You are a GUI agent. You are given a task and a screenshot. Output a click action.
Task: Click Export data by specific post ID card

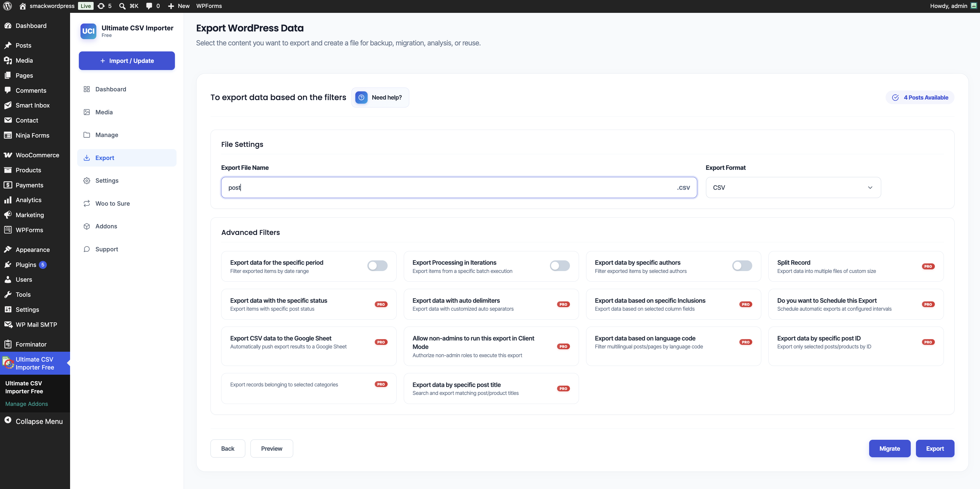[x=856, y=346]
